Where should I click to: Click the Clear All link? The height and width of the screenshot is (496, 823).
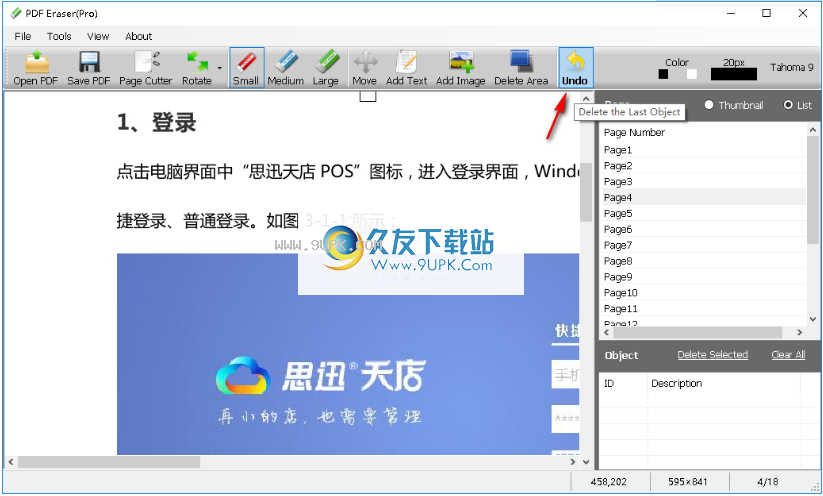click(788, 355)
